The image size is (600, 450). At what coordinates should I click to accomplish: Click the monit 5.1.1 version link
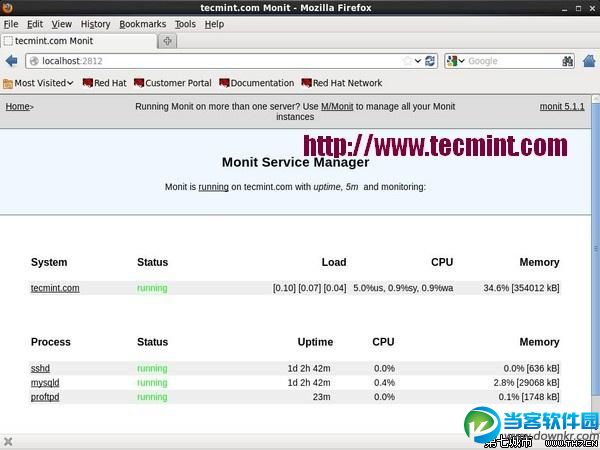tap(562, 106)
